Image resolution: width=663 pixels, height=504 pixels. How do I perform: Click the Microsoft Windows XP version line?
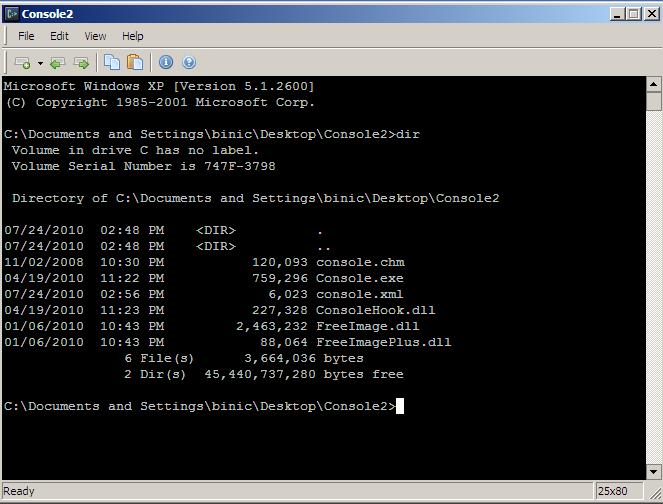pos(159,86)
